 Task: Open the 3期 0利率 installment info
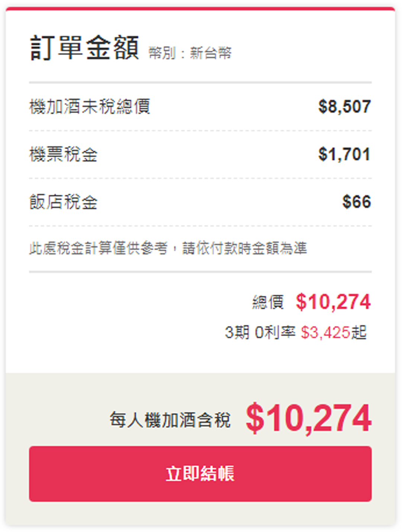point(260,332)
